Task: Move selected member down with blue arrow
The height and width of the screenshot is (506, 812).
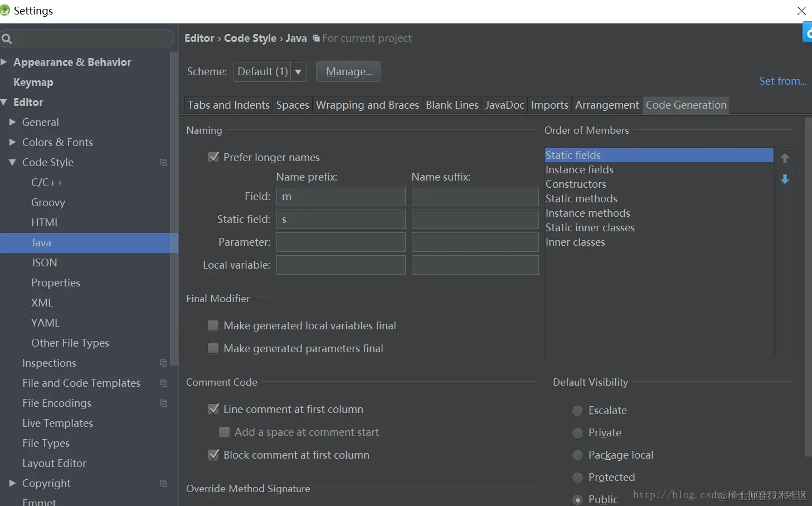Action: click(785, 179)
